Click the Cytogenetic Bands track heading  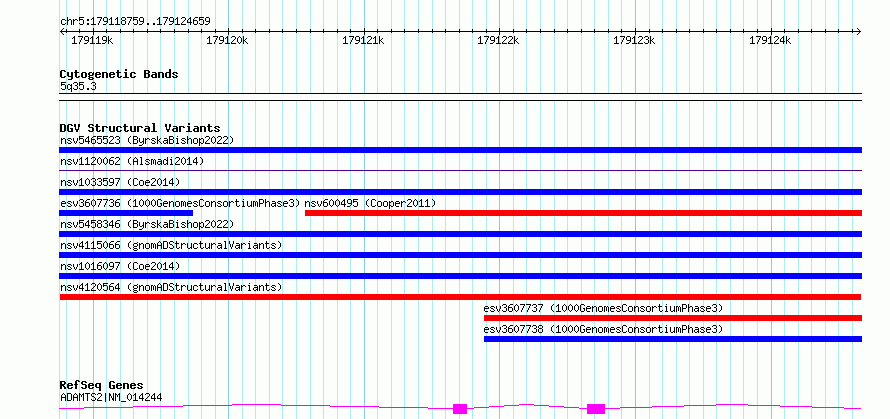pyautogui.click(x=119, y=74)
